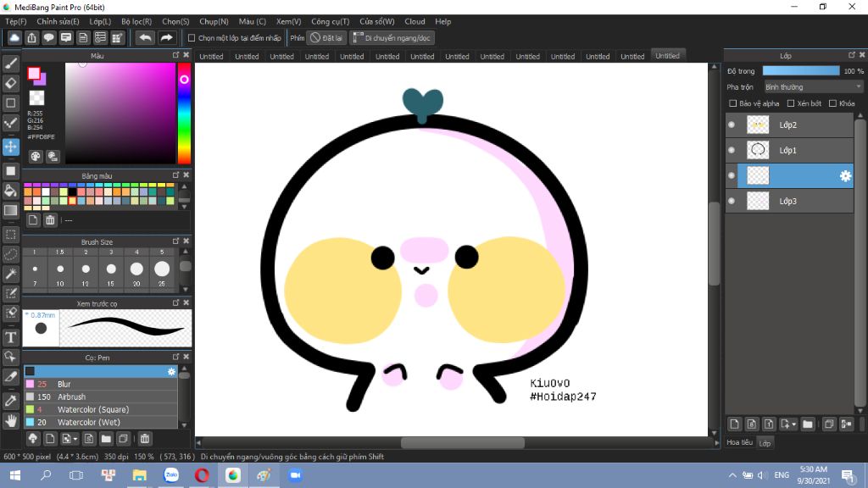Screen dimensions: 868x488
Task: Switch to the Hoa tiêu navigator tab
Action: pyautogui.click(x=739, y=442)
